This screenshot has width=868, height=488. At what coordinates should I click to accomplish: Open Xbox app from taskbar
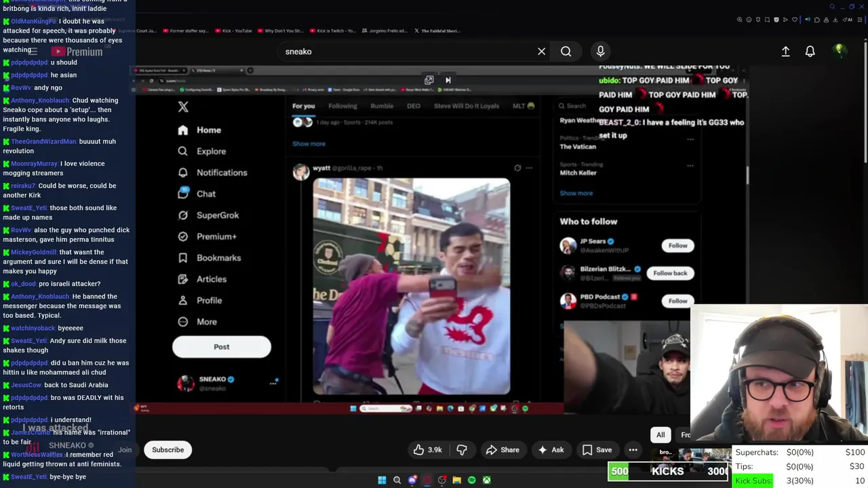pos(487,480)
